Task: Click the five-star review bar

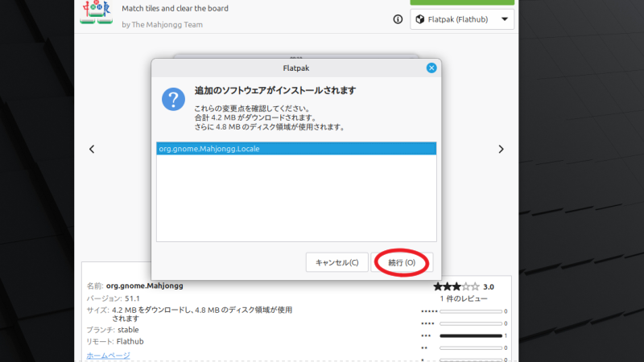Action: (x=471, y=311)
